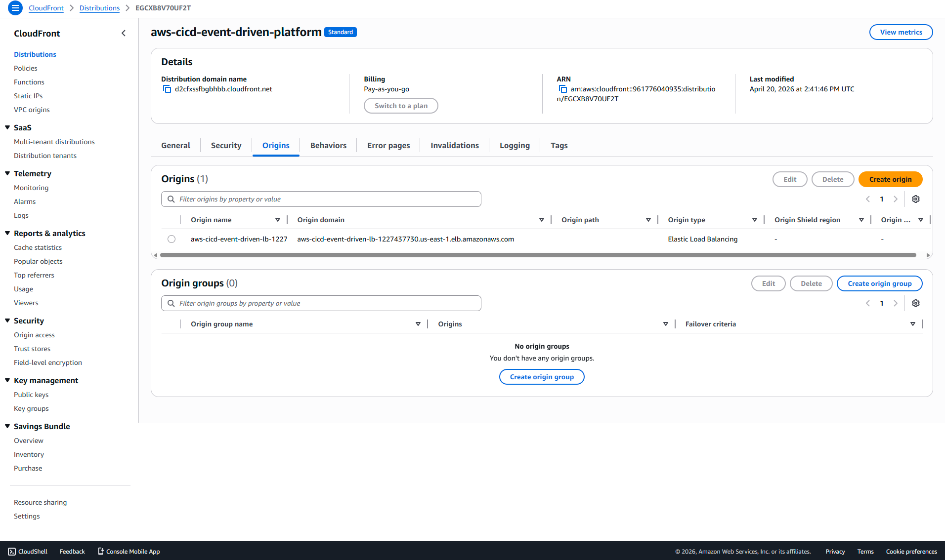Open Feedback in footer
The width and height of the screenshot is (945, 560).
pos(72,552)
